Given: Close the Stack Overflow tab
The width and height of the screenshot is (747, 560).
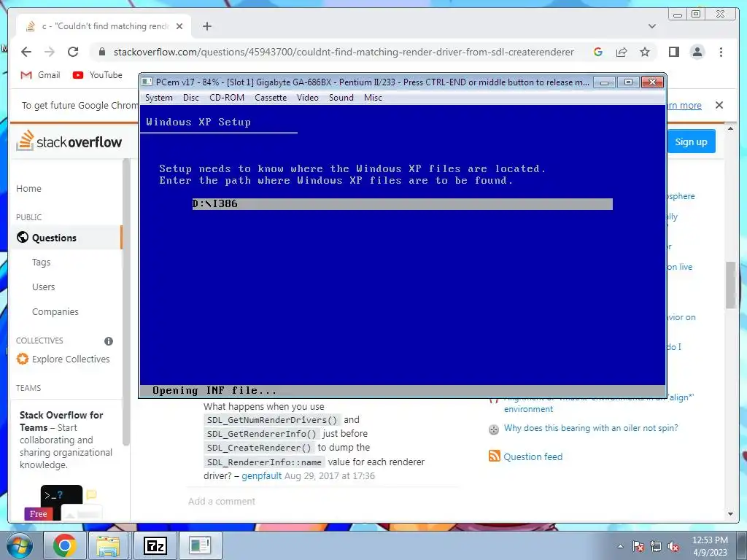Looking at the screenshot, I should pyautogui.click(x=179, y=27).
